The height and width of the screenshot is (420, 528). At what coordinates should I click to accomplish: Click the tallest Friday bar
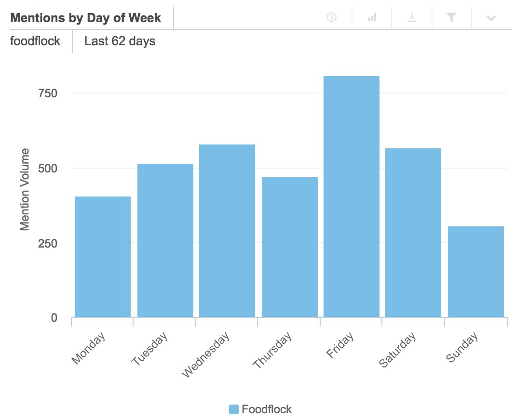coord(352,197)
